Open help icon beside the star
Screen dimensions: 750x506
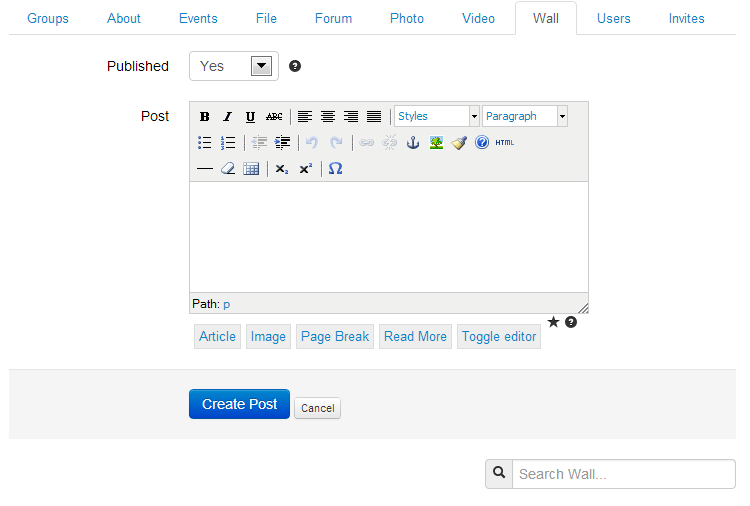(x=571, y=322)
